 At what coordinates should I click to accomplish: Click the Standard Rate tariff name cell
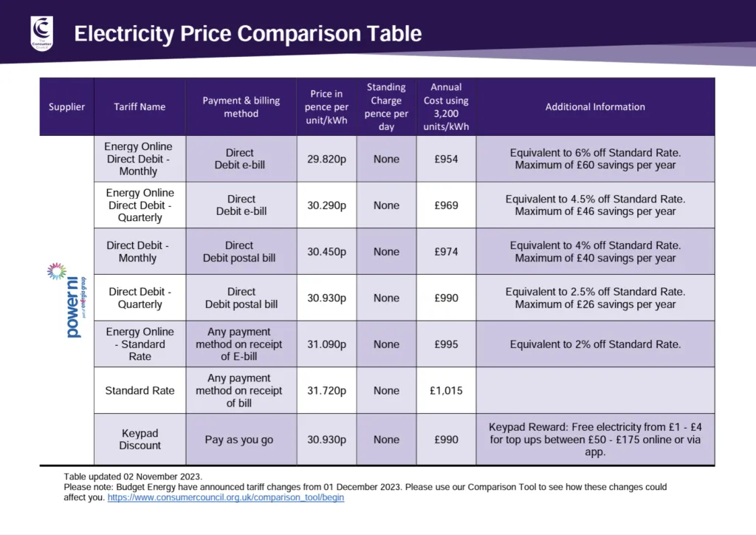[x=140, y=390]
